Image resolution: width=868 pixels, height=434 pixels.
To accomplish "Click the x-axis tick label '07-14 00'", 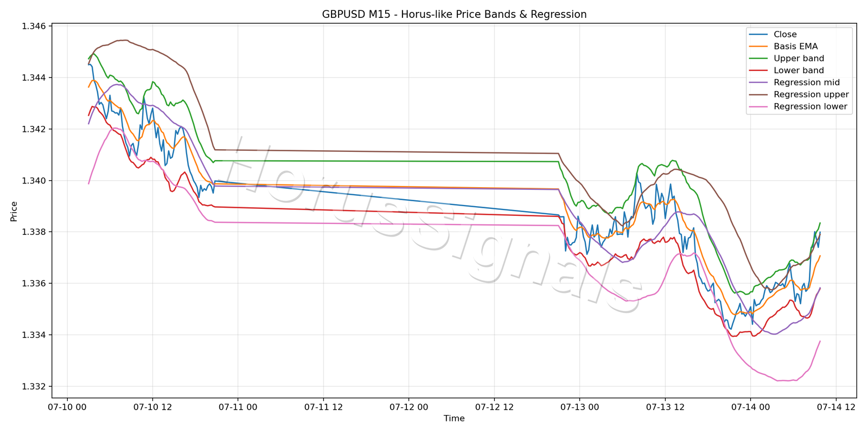I will click(750, 407).
